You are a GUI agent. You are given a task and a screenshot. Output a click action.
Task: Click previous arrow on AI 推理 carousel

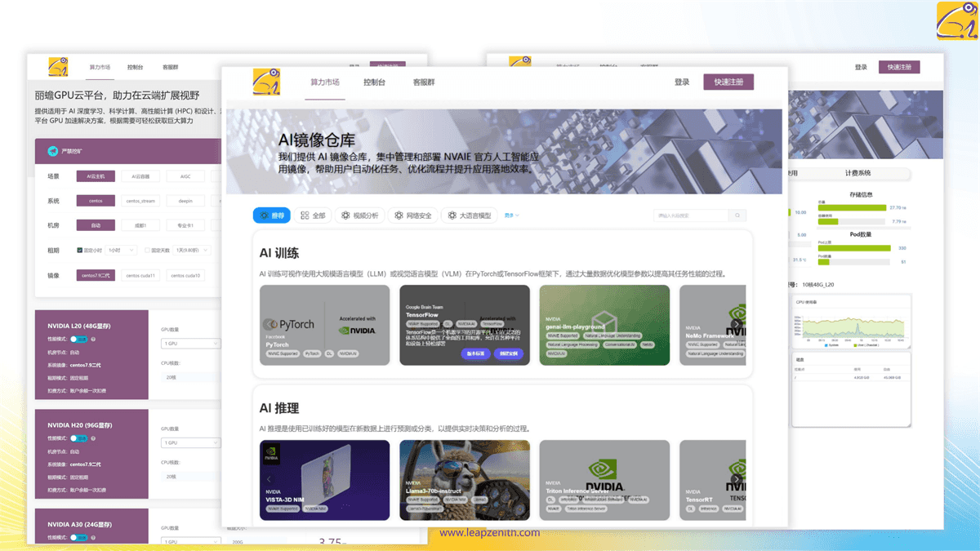[x=269, y=479]
